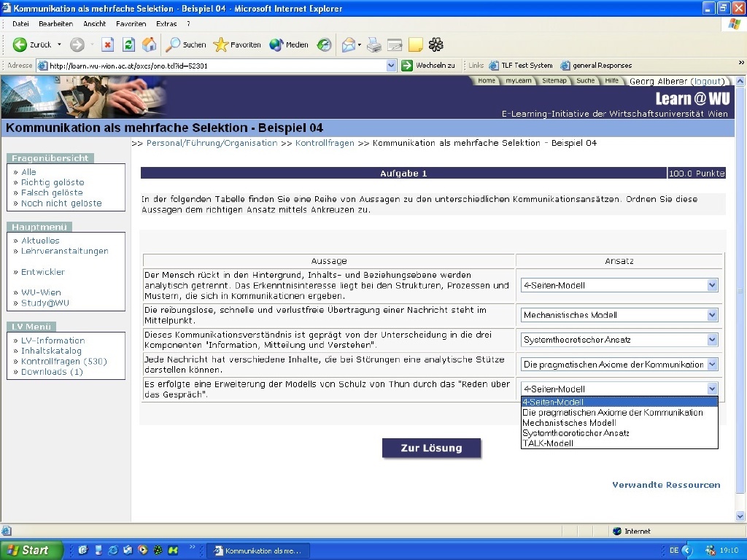Go to the browser Home icon
The image size is (747, 560).
point(149,44)
